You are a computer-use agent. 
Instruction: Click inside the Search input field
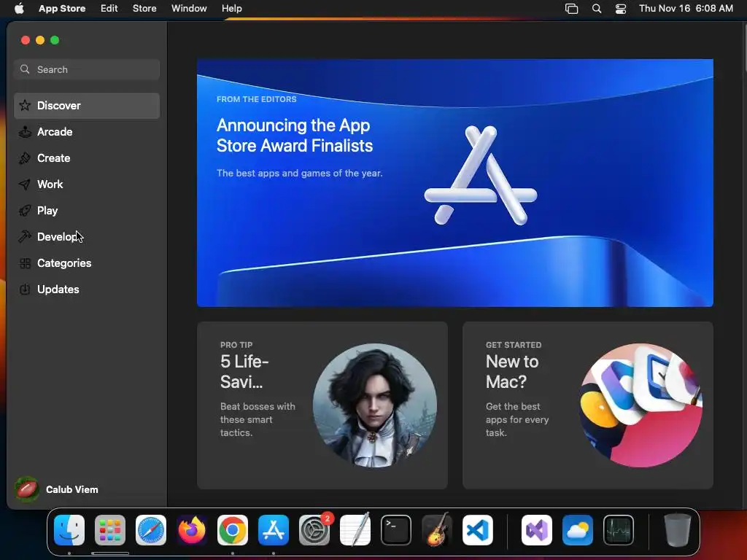click(x=87, y=69)
